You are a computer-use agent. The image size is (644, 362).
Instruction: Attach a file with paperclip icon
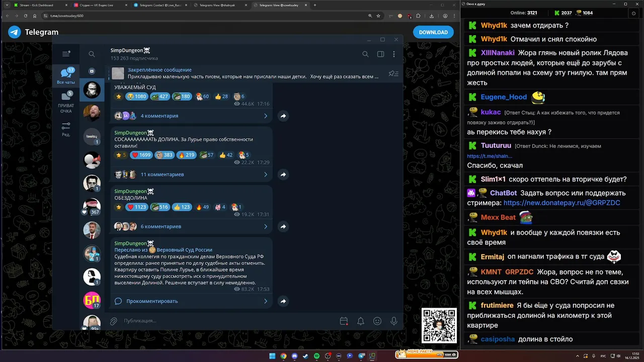point(114,321)
